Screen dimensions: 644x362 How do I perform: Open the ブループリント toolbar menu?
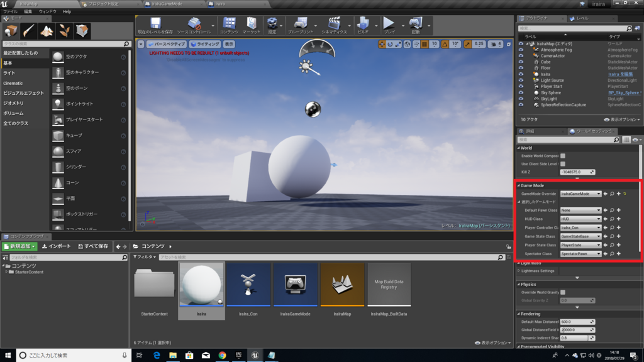pyautogui.click(x=301, y=24)
